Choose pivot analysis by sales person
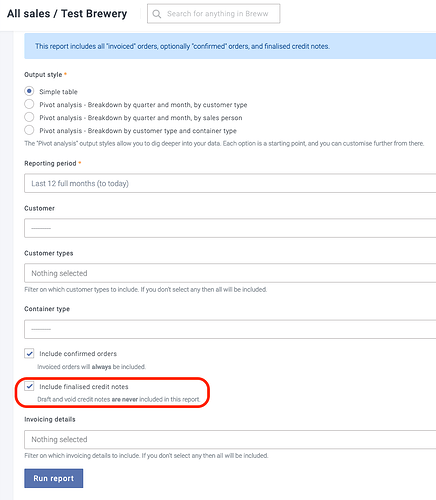The width and height of the screenshot is (436, 500). (x=29, y=117)
